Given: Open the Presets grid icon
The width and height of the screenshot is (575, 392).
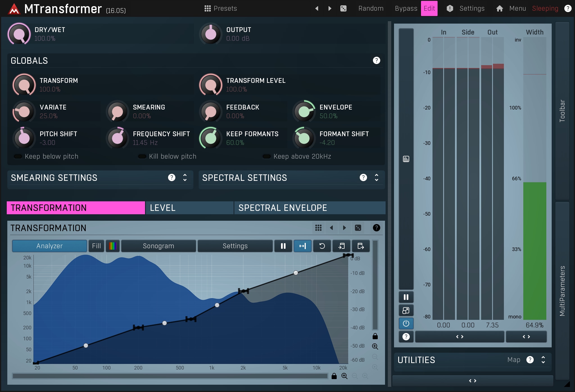Looking at the screenshot, I should coord(207,8).
